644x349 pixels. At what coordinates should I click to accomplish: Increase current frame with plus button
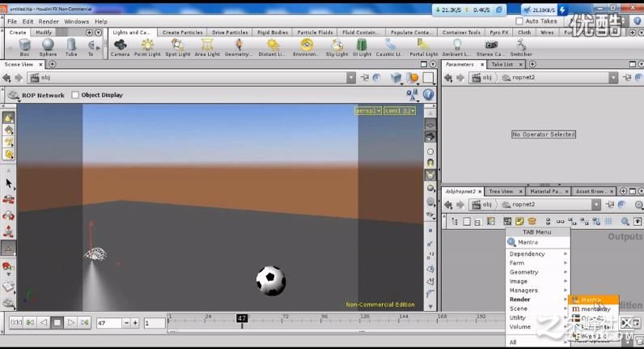click(135, 323)
